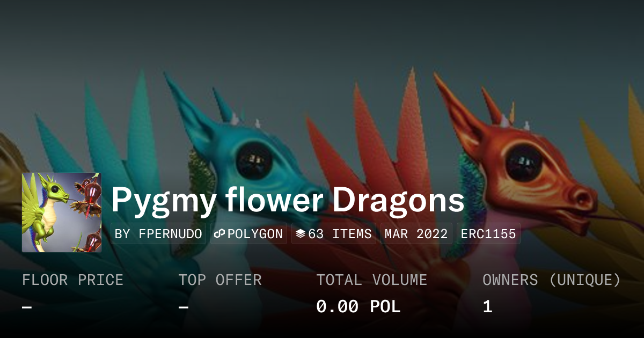Select the 0.00 POL volume value
Image resolution: width=644 pixels, height=338 pixels.
[x=358, y=307]
